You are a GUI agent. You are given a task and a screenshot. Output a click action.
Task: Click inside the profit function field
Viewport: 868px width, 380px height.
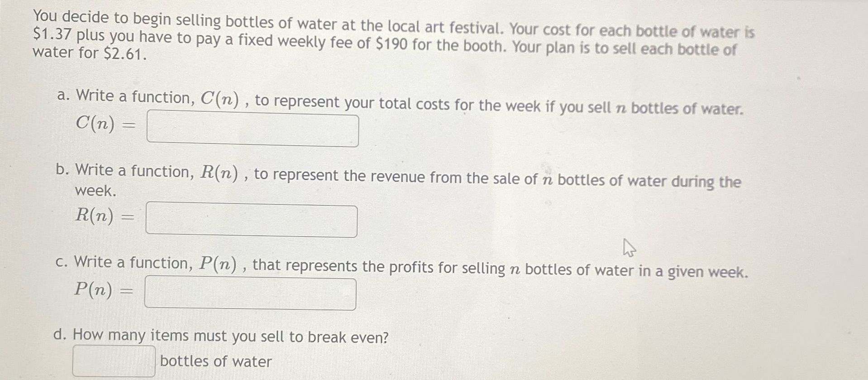pyautogui.click(x=250, y=294)
